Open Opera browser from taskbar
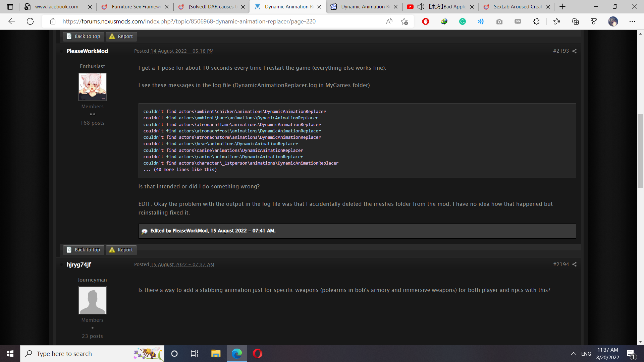The image size is (644, 362). pos(258,354)
